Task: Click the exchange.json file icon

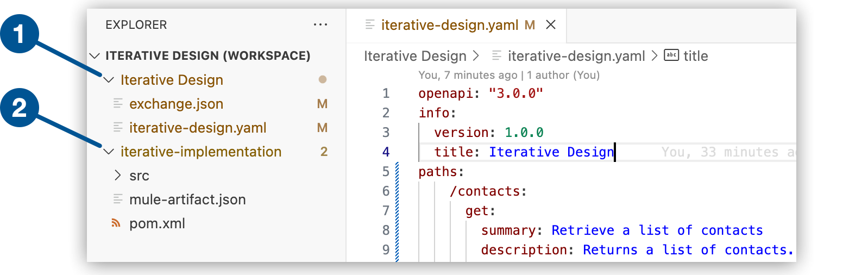Action: (118, 103)
